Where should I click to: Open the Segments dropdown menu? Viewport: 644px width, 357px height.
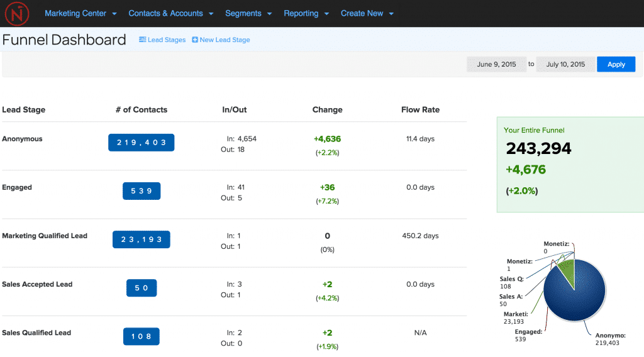(248, 13)
